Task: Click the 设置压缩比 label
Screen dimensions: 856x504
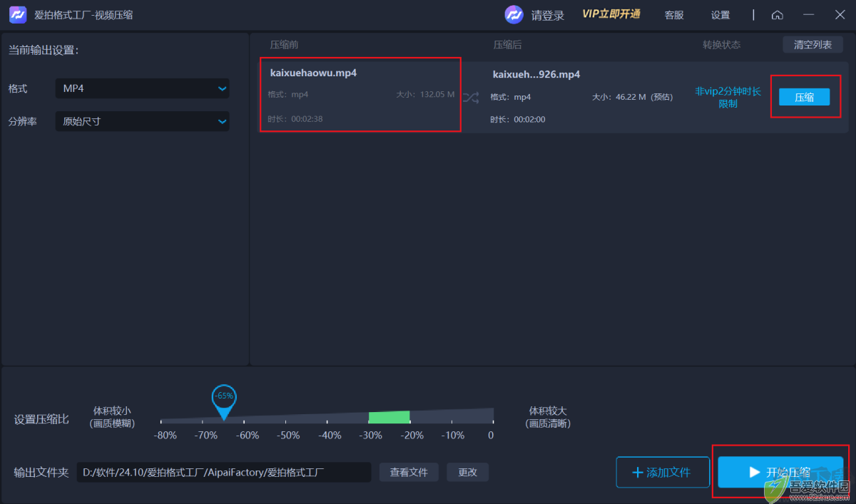Action: (x=41, y=419)
